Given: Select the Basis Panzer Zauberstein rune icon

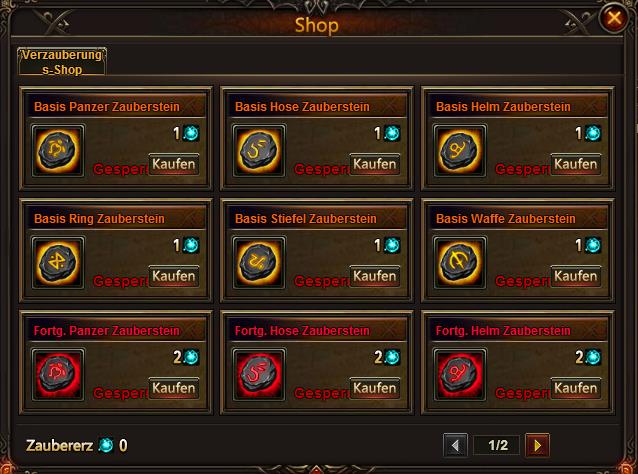Looking at the screenshot, I should [58, 151].
